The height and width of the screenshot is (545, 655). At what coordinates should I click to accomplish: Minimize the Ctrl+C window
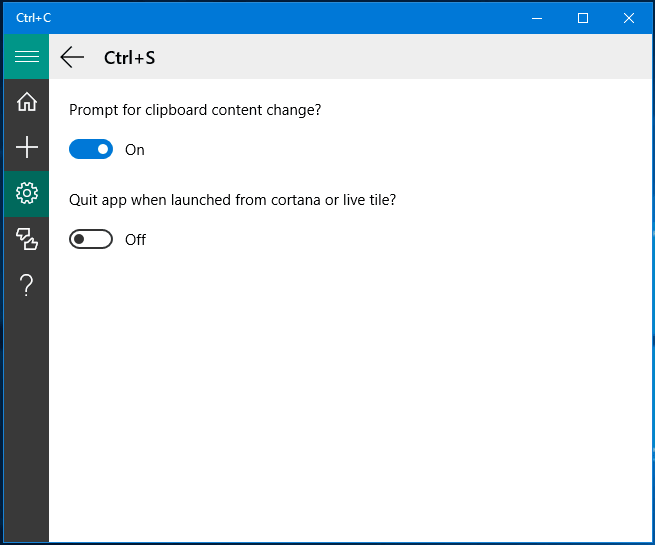(x=537, y=18)
